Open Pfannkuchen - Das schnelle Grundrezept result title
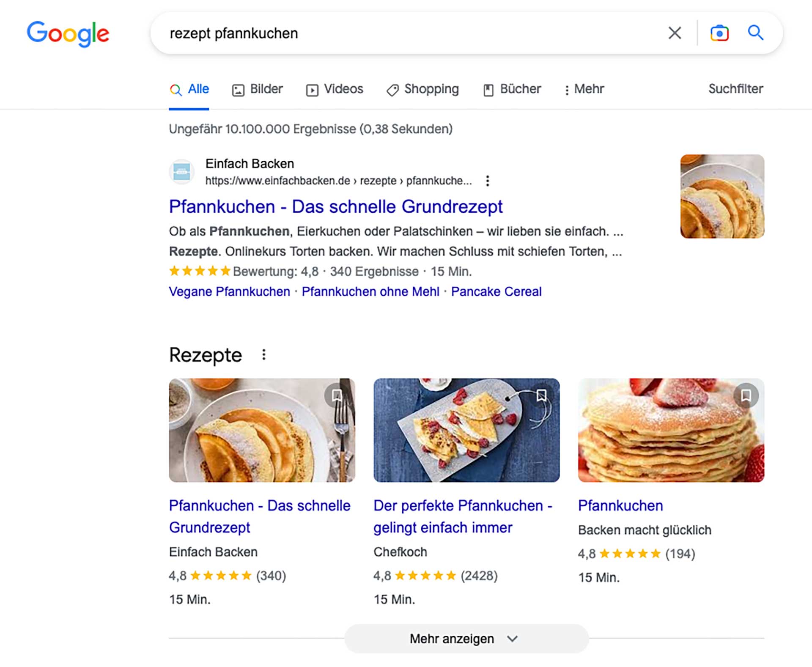This screenshot has height=667, width=812. click(336, 207)
